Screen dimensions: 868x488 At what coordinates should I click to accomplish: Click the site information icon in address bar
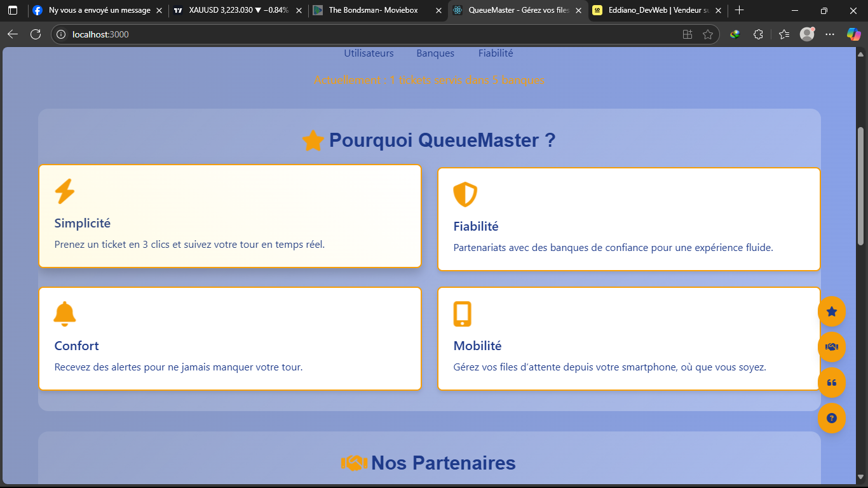pyautogui.click(x=62, y=34)
